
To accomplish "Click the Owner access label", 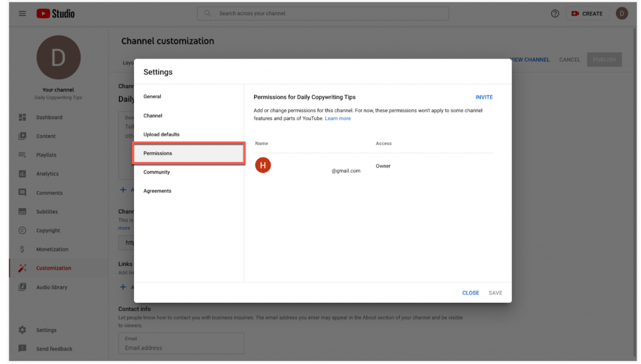I will [x=383, y=166].
